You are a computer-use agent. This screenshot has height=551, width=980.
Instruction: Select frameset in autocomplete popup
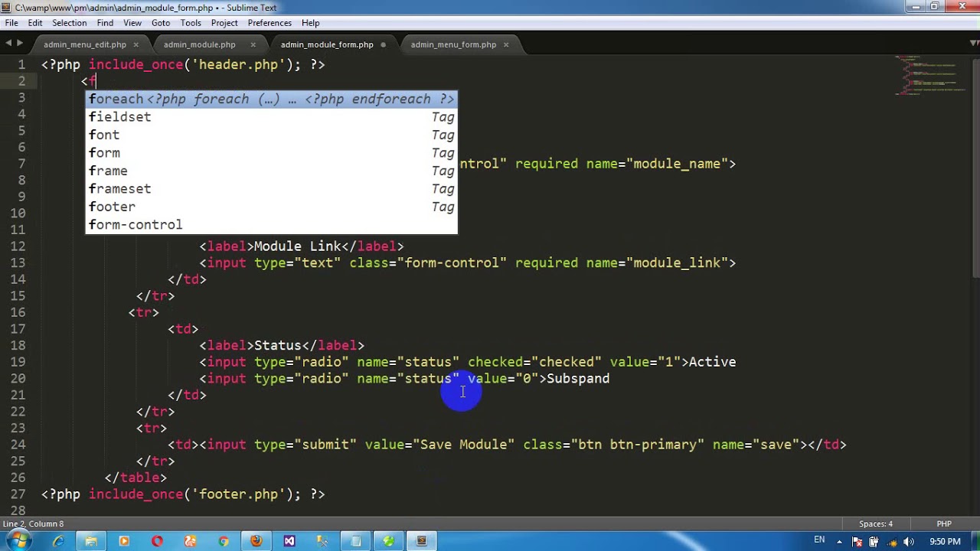[271, 189]
